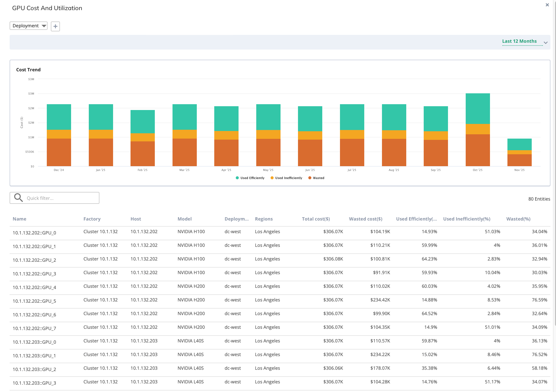Click the plus icon next to Deployment

(55, 26)
